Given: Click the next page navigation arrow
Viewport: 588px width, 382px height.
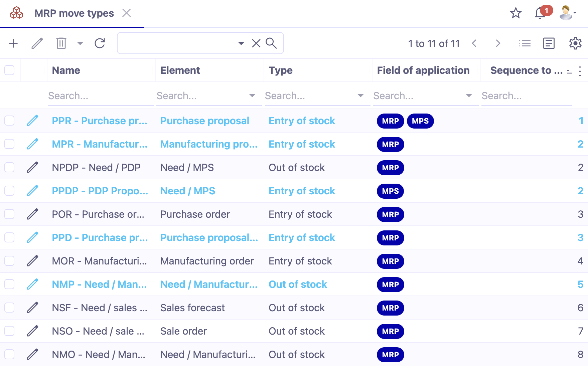Looking at the screenshot, I should pos(498,43).
